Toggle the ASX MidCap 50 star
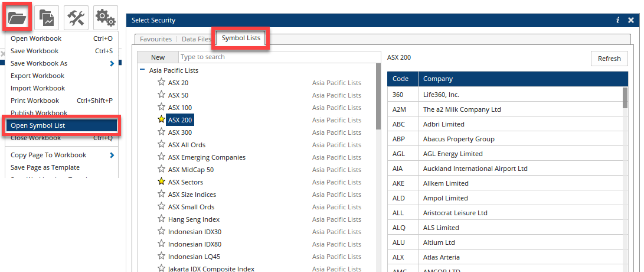644x272 pixels. click(x=161, y=169)
